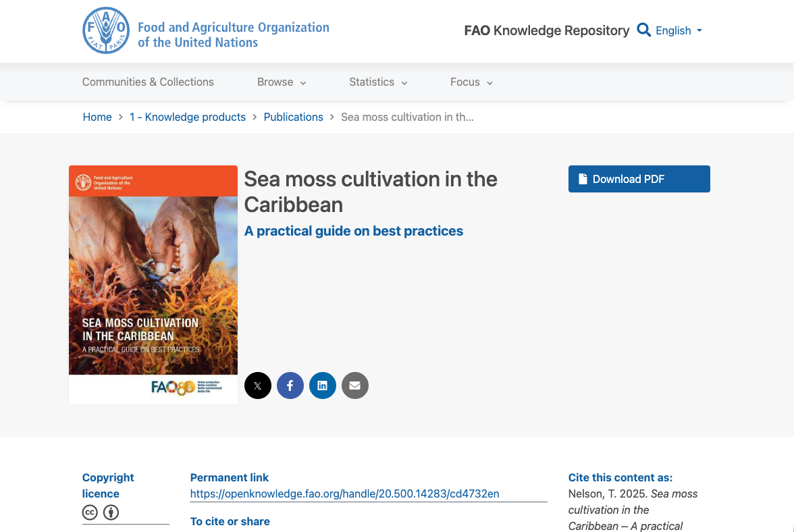The image size is (794, 532).
Task: Click the Home breadcrumb link
Action: pos(97,117)
